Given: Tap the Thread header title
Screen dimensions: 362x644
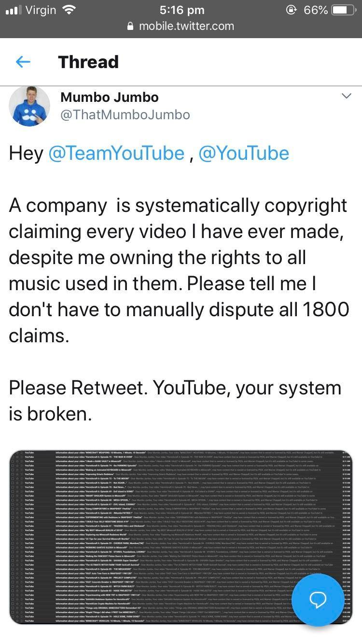Looking at the screenshot, I should (88, 62).
